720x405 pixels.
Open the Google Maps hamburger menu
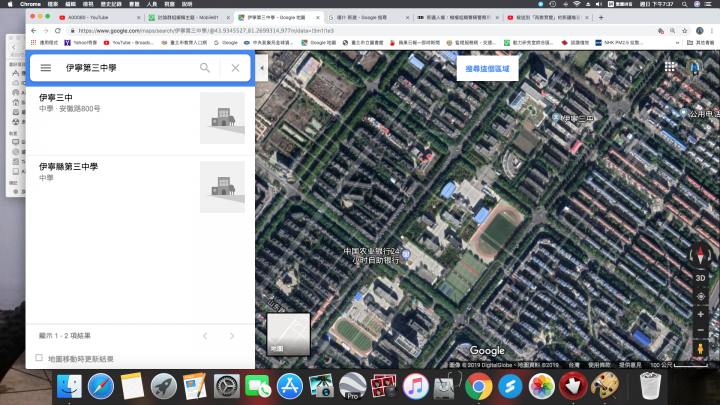(45, 68)
